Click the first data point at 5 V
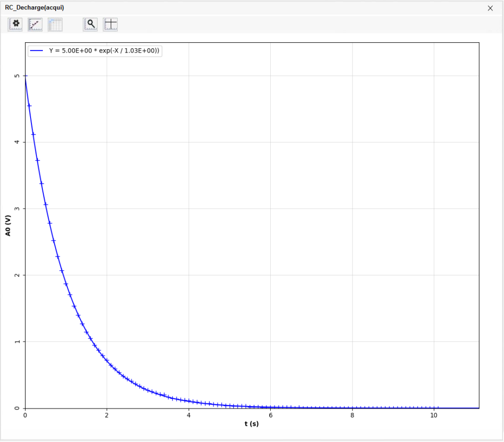Screen dimensions: 504x442 click(x=25, y=76)
